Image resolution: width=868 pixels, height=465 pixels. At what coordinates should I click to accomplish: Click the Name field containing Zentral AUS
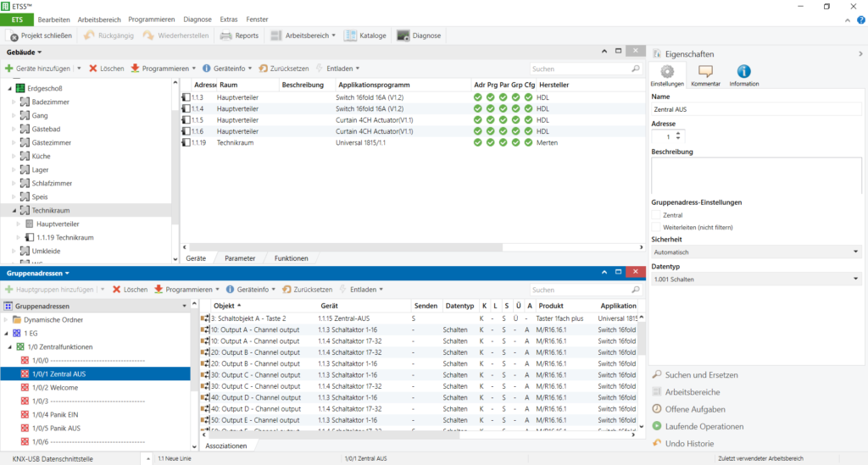coord(756,109)
